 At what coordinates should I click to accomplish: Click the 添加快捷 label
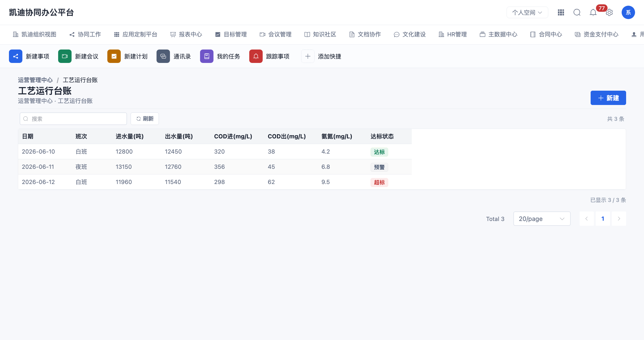tap(329, 56)
